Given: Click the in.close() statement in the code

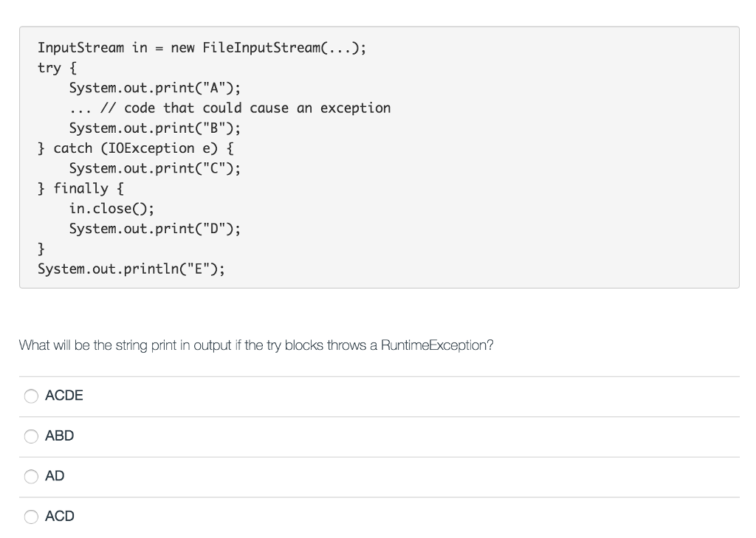Looking at the screenshot, I should coord(111,208).
